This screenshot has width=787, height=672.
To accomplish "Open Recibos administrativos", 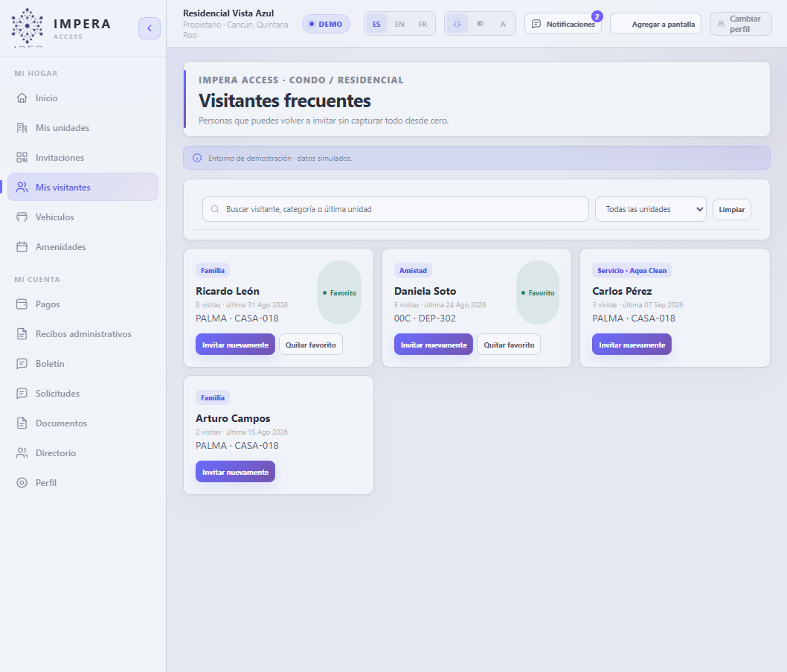I will coord(83,333).
